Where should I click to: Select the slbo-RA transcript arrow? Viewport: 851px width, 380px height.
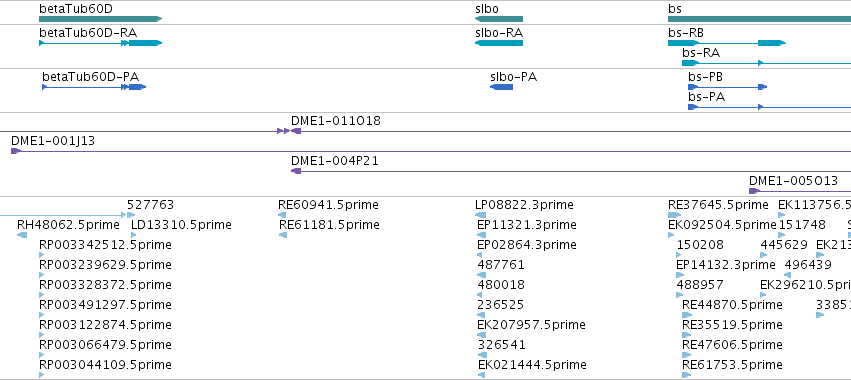click(x=499, y=43)
